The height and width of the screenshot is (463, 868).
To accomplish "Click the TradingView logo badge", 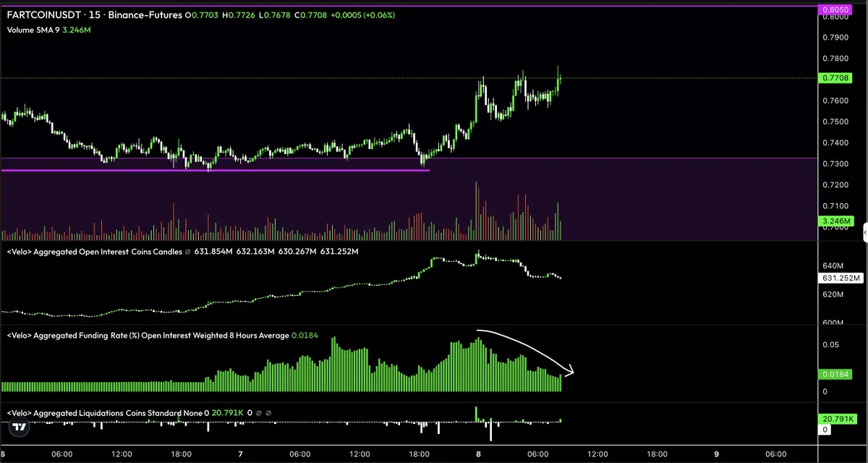I will tap(20, 427).
